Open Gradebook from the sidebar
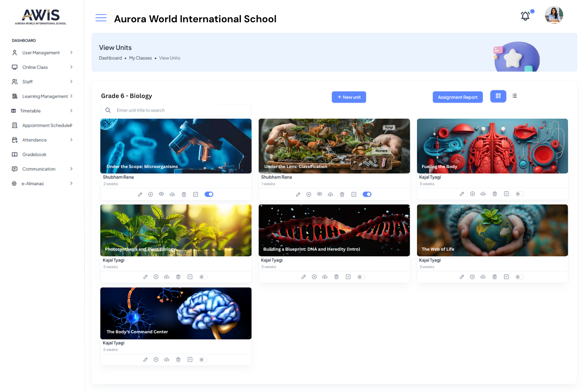This screenshot has height=392, width=583. click(34, 154)
